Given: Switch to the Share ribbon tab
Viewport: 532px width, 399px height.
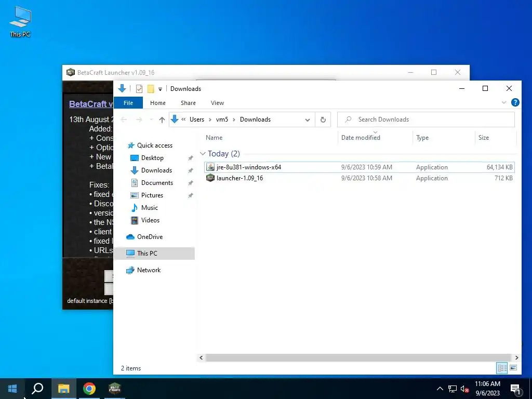Looking at the screenshot, I should point(188,103).
